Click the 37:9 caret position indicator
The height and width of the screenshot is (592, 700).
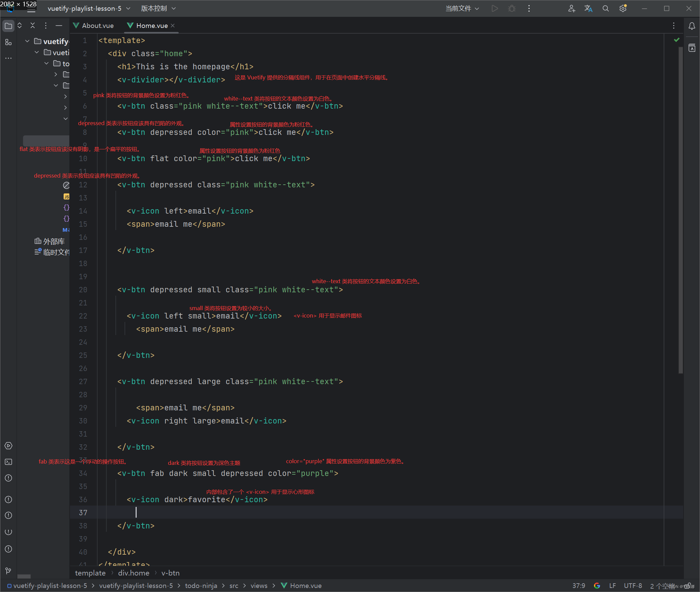coord(579,586)
